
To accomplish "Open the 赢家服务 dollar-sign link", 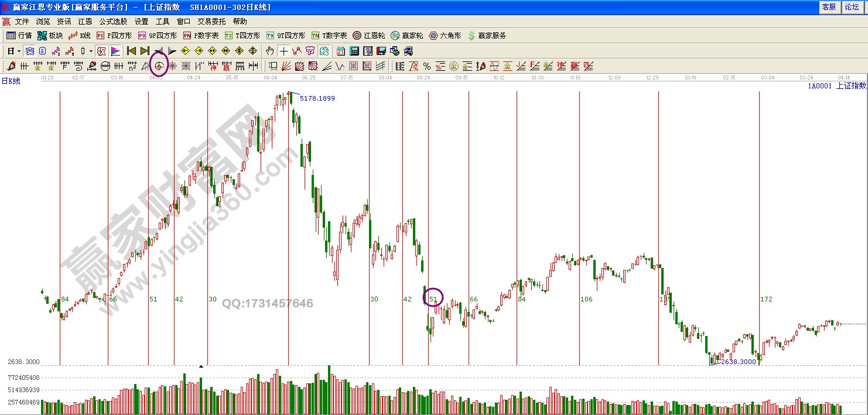I will click(487, 36).
